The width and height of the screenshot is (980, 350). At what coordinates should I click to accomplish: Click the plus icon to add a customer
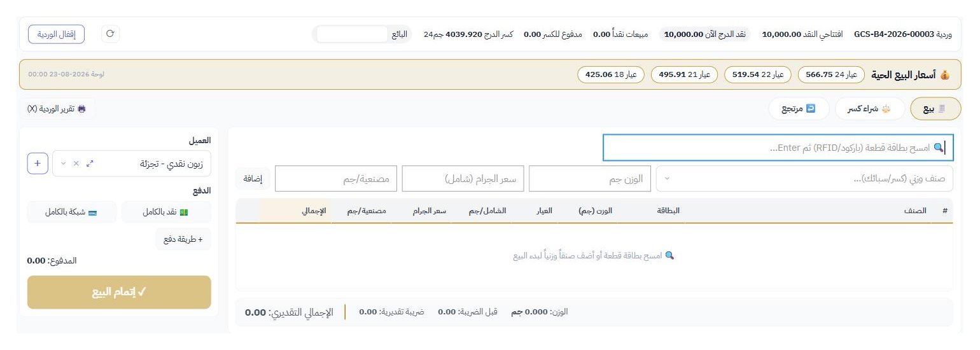point(38,164)
